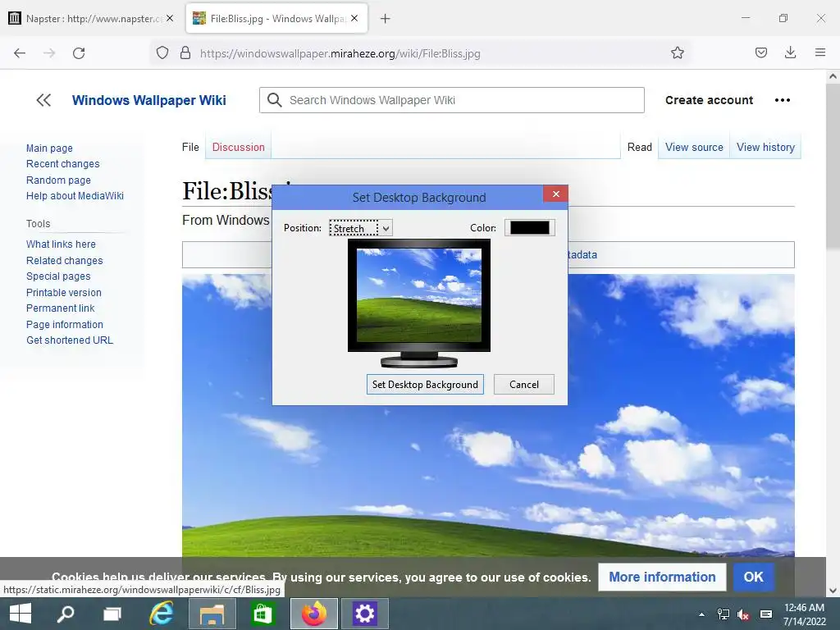This screenshot has height=630, width=840.
Task: Cancel the desktop background dialog
Action: pyautogui.click(x=524, y=385)
